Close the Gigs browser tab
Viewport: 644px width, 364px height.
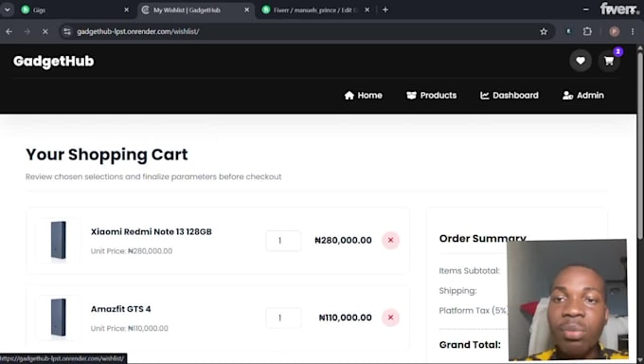click(127, 9)
